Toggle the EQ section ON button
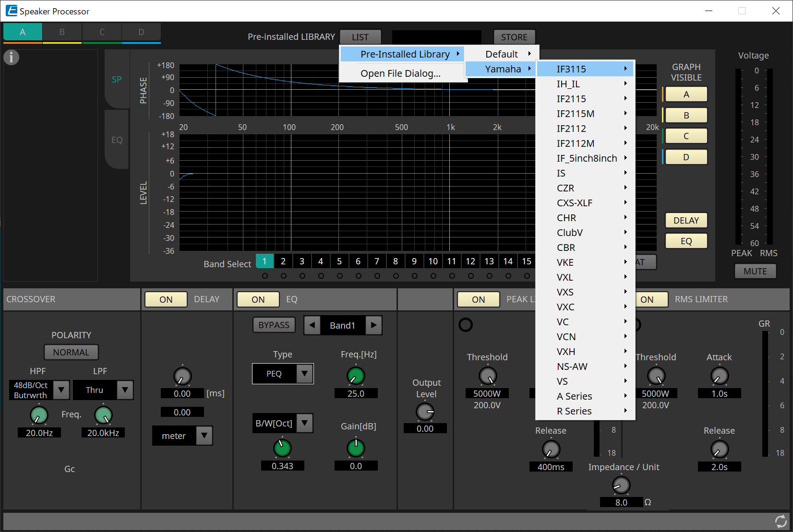The width and height of the screenshot is (793, 532). point(258,299)
